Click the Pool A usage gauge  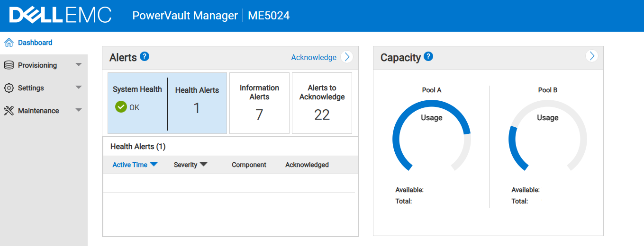point(432,135)
